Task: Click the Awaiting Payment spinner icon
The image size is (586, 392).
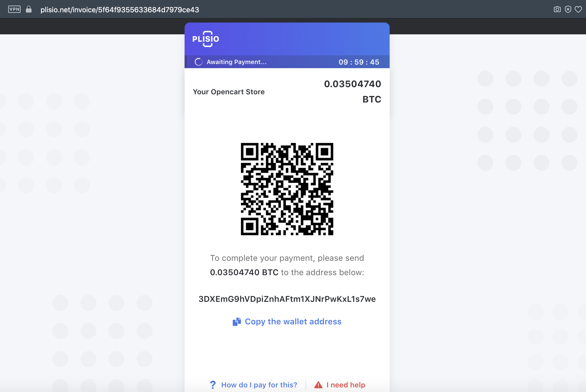Action: pos(199,62)
